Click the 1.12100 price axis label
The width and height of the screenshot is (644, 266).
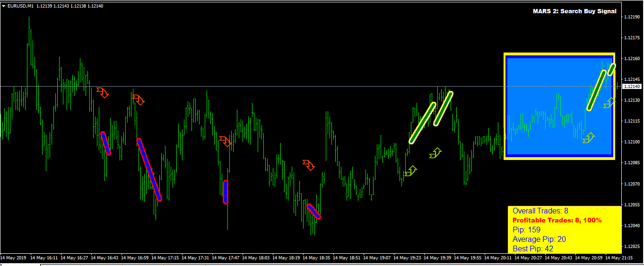[x=632, y=142]
